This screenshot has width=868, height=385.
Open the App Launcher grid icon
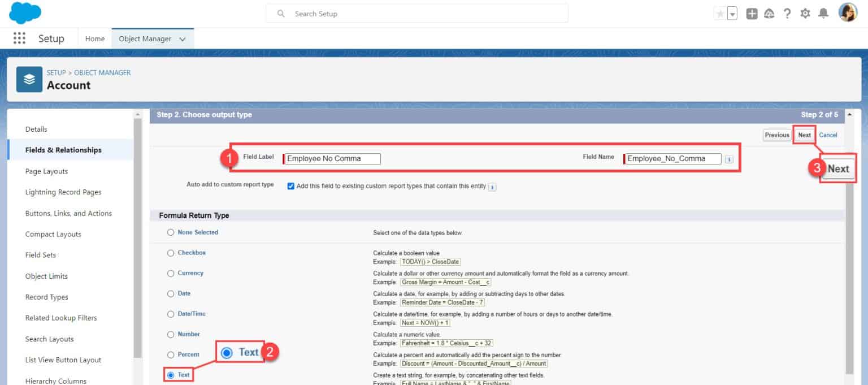coord(19,38)
